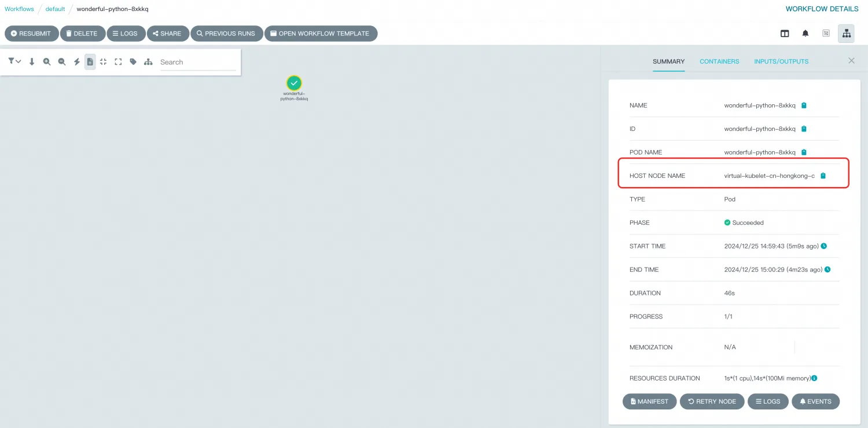
Task: Switch to the CONTAINERS tab
Action: [x=719, y=61]
